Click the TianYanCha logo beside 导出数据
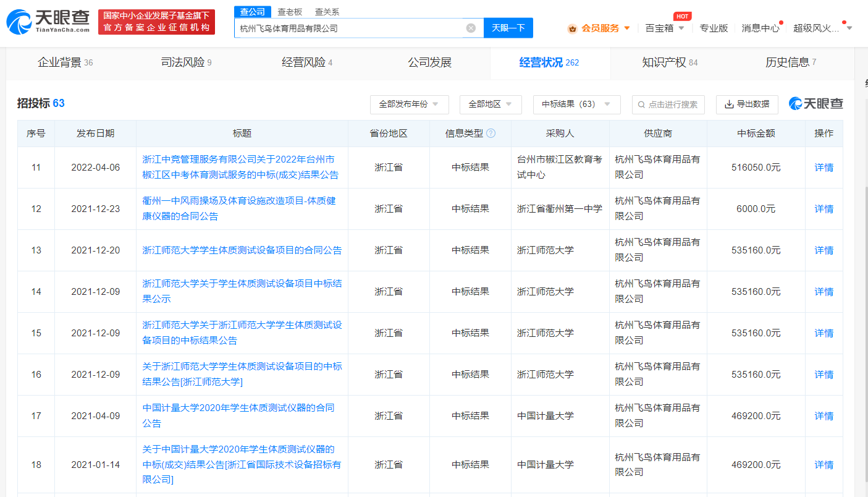 815,104
